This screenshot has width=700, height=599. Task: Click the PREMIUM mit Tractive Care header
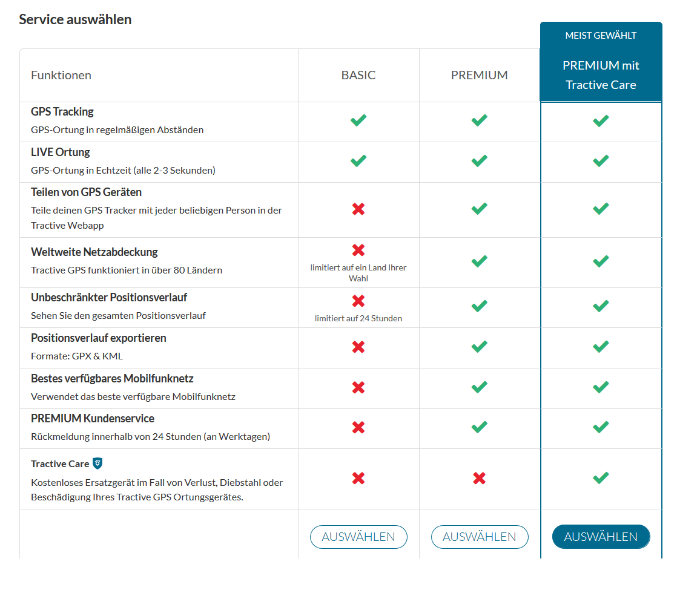(601, 75)
